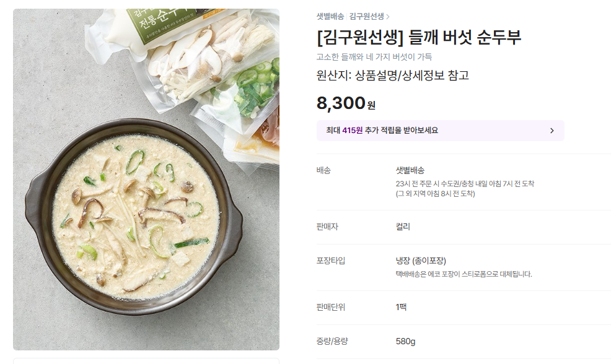Click the 1팩 sales unit value
The width and height of the screenshot is (611, 364).
pyautogui.click(x=401, y=307)
